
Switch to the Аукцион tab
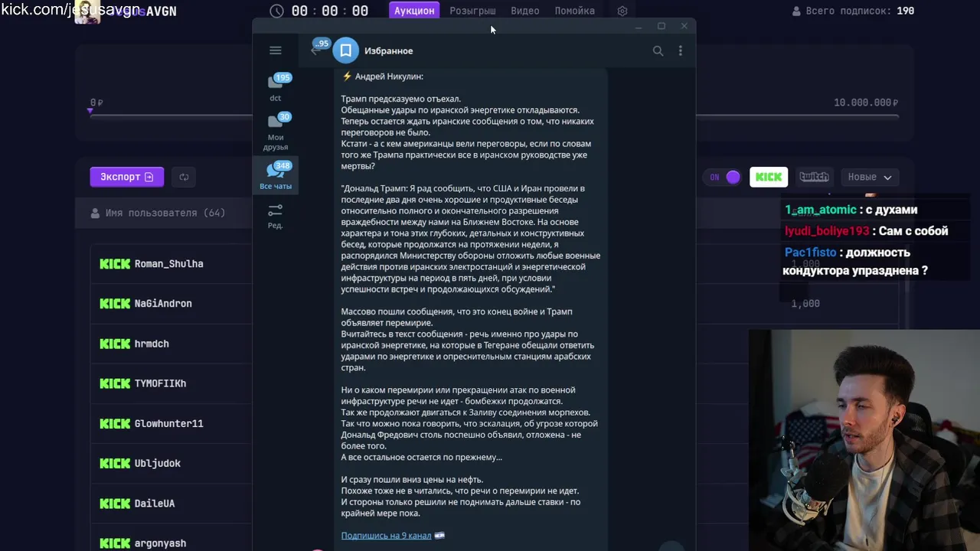tap(414, 11)
